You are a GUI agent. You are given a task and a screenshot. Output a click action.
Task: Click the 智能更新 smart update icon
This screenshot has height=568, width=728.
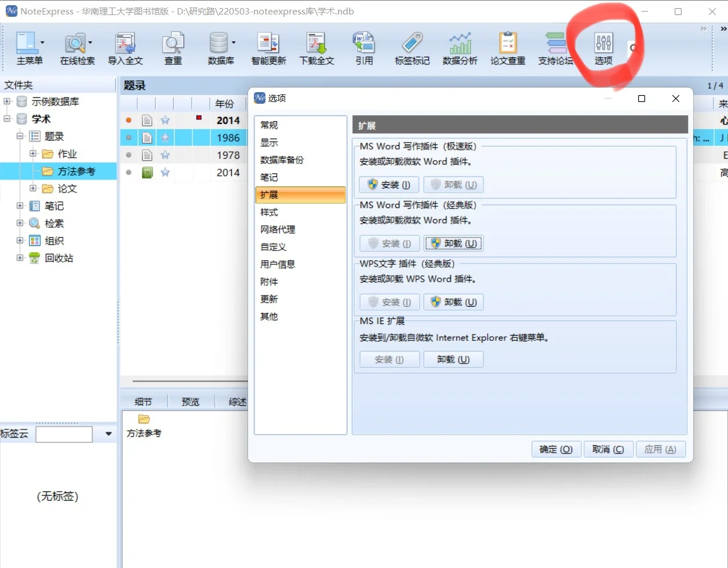tap(268, 43)
